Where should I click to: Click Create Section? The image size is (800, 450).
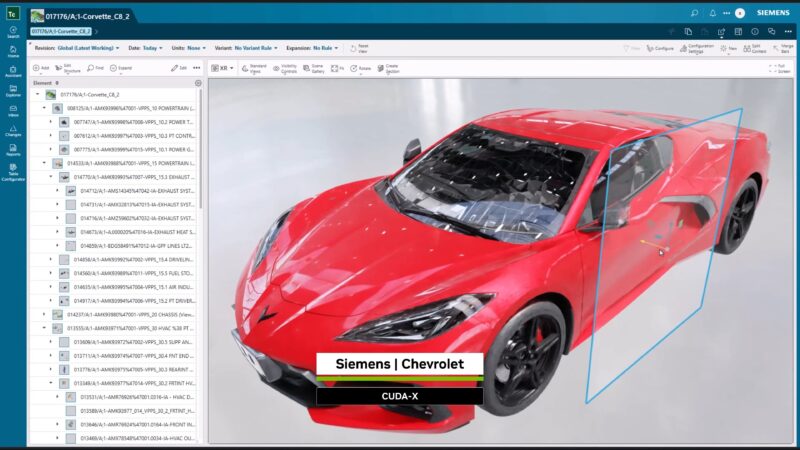point(388,68)
